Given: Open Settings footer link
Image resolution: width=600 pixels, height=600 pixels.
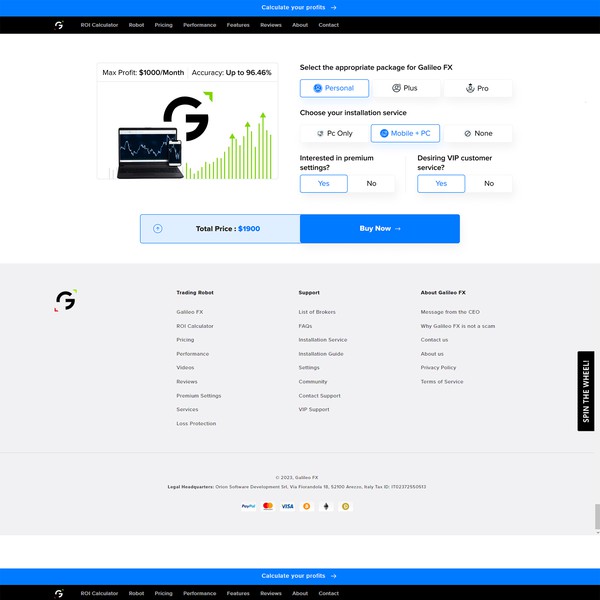Looking at the screenshot, I should 309,367.
